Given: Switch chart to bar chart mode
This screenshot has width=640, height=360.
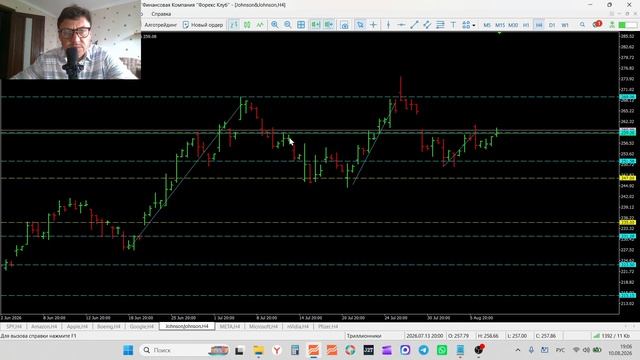Looking at the screenshot, I should pos(234,25).
